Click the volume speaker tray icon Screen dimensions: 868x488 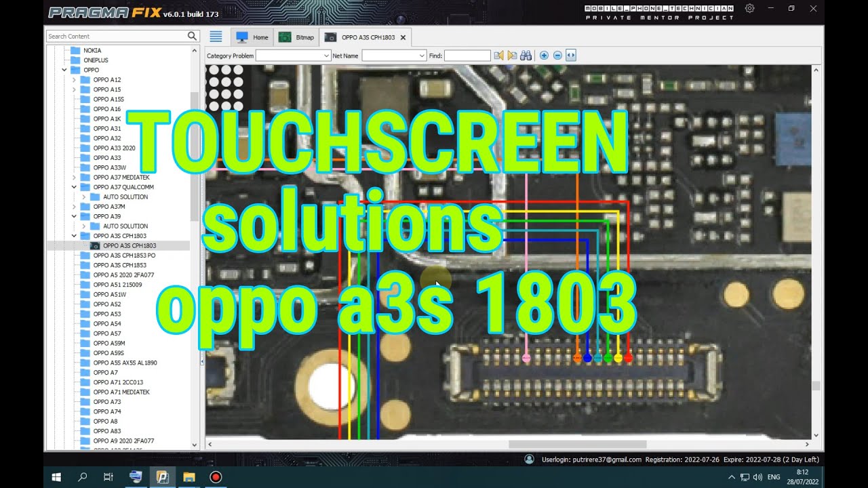757,477
